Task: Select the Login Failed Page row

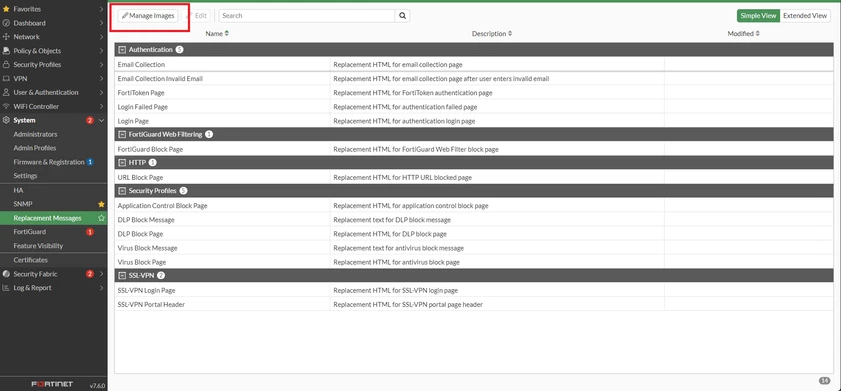Action: (474, 107)
